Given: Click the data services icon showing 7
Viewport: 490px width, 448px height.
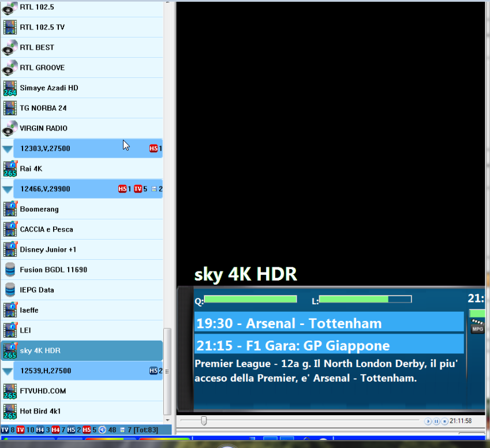Looking at the screenshot, I should pyautogui.click(x=122, y=430).
